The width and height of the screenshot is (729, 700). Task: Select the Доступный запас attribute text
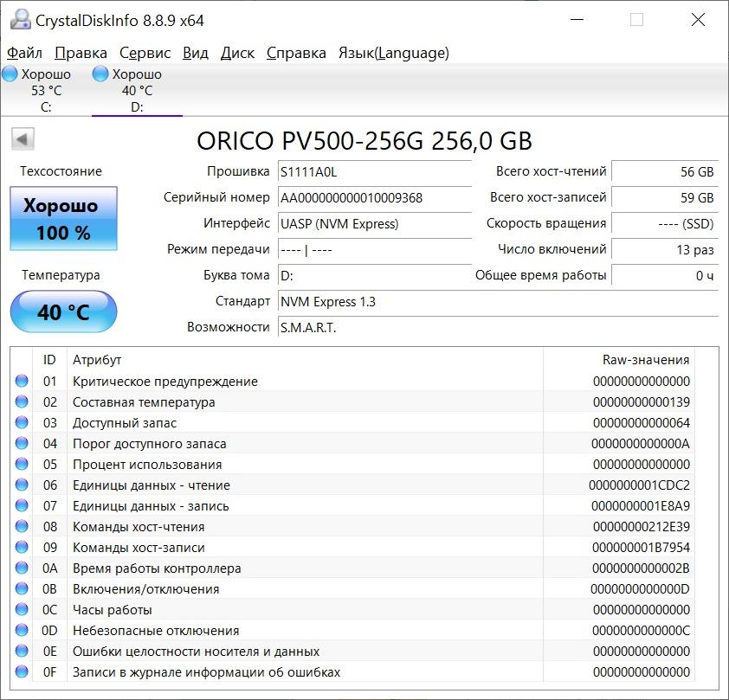click(x=125, y=423)
